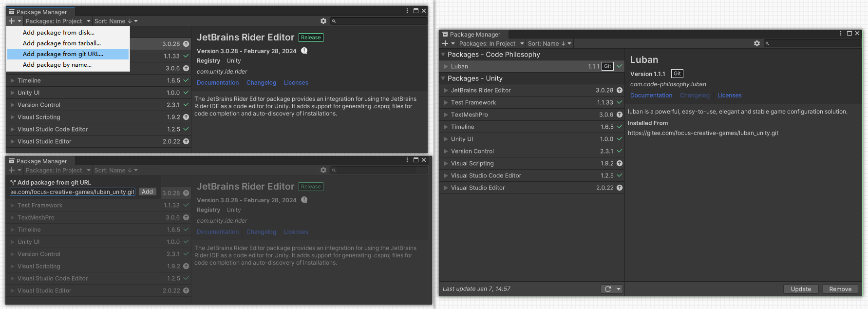Open Licenses link in top-left Rider details

tap(296, 83)
